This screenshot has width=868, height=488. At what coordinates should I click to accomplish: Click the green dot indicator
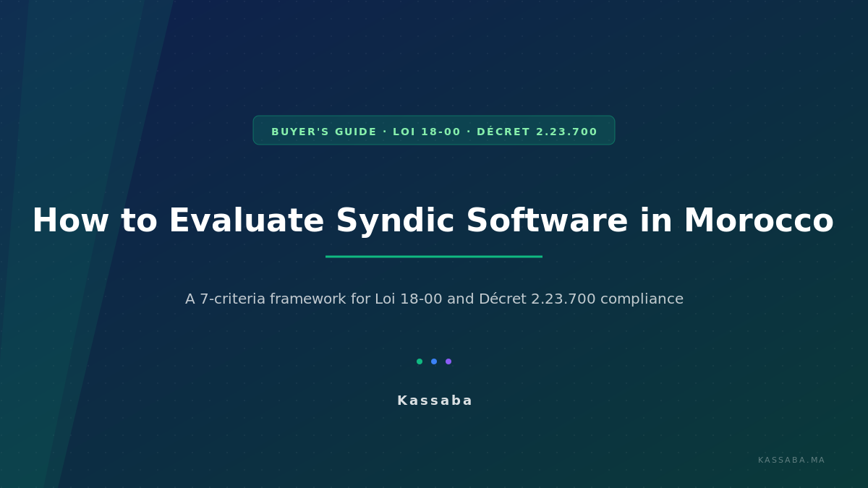pyautogui.click(x=420, y=361)
